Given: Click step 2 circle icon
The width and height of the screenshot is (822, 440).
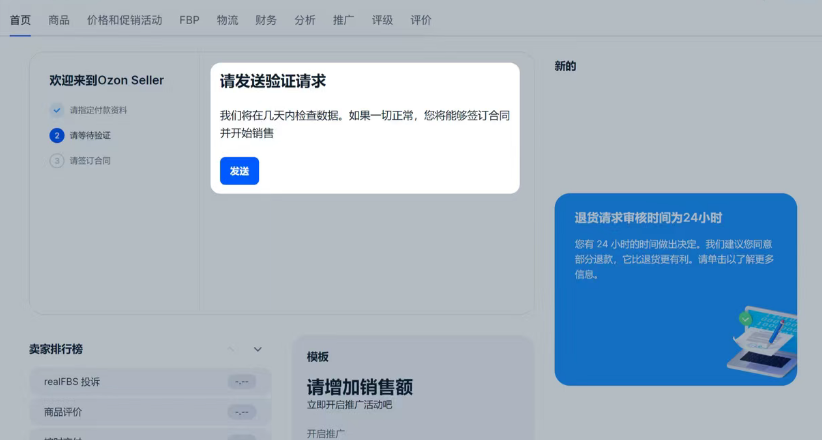Looking at the screenshot, I should click(x=57, y=135).
